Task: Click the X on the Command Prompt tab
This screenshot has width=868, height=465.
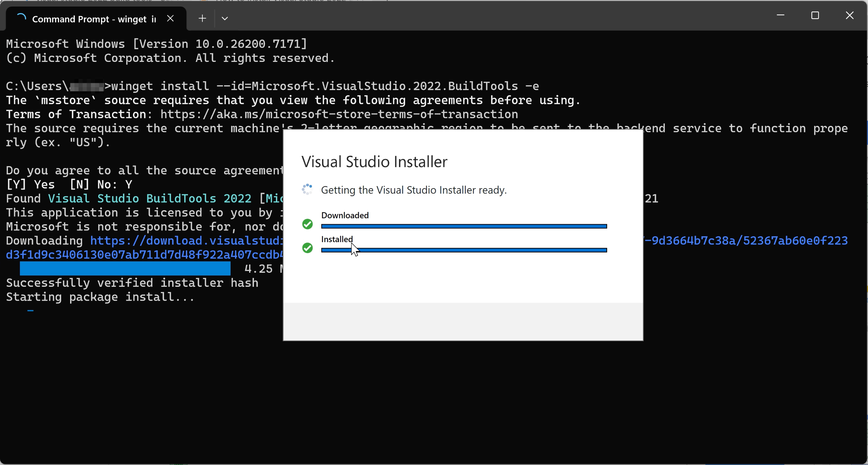Action: pos(170,18)
